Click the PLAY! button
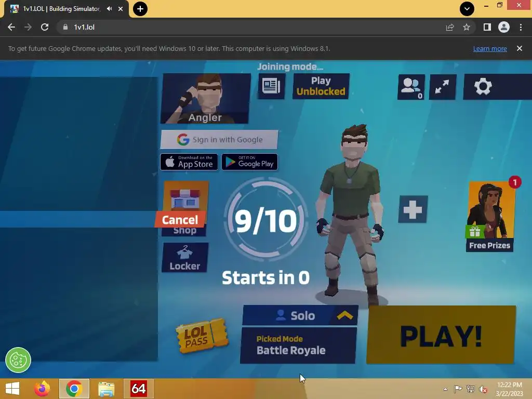 [441, 335]
